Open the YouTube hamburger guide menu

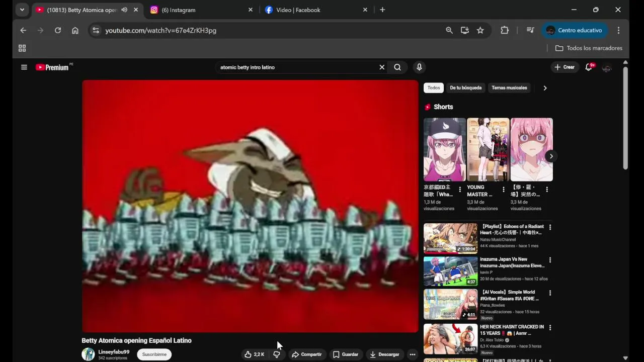click(24, 67)
